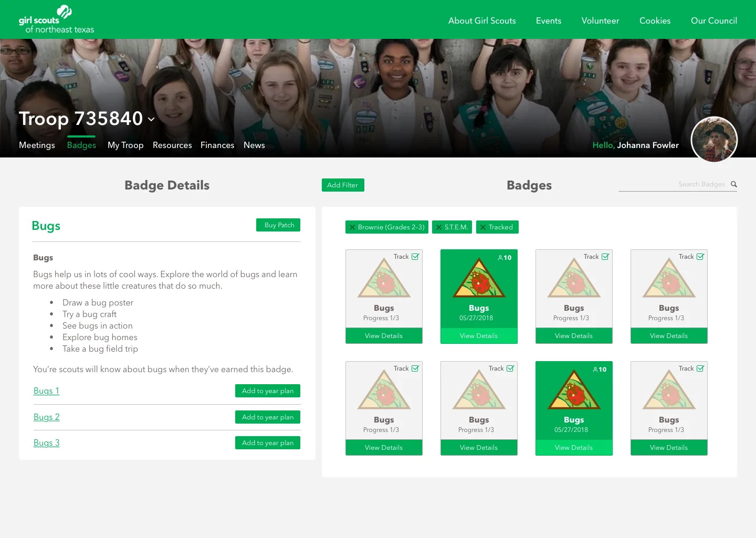Switch to the Meetings tab

pos(37,145)
